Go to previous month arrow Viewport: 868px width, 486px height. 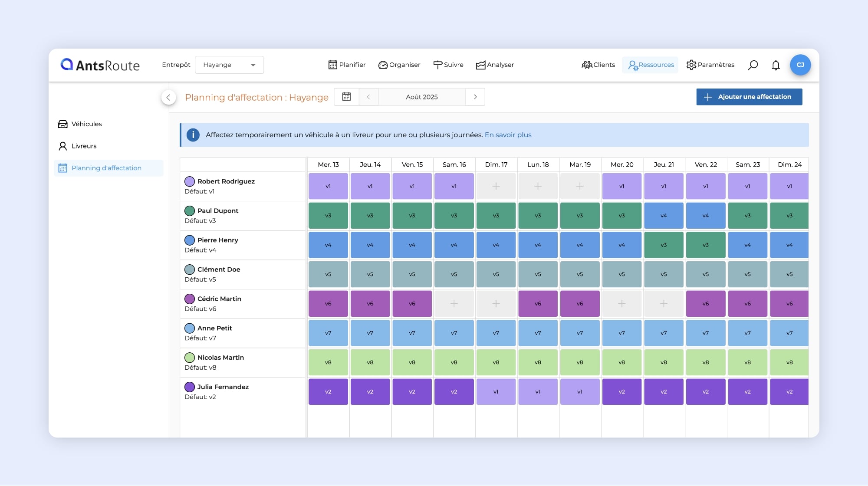(x=368, y=97)
